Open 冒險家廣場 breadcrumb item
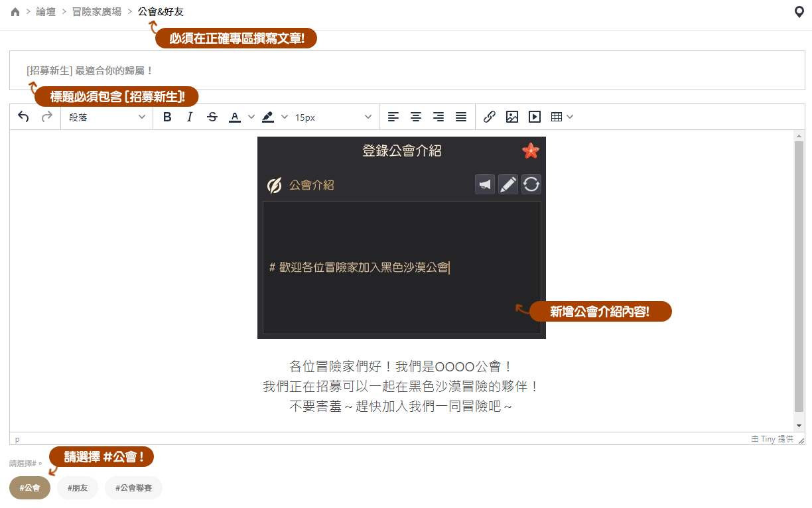Viewport: 812px width, 508px height. coord(96,12)
